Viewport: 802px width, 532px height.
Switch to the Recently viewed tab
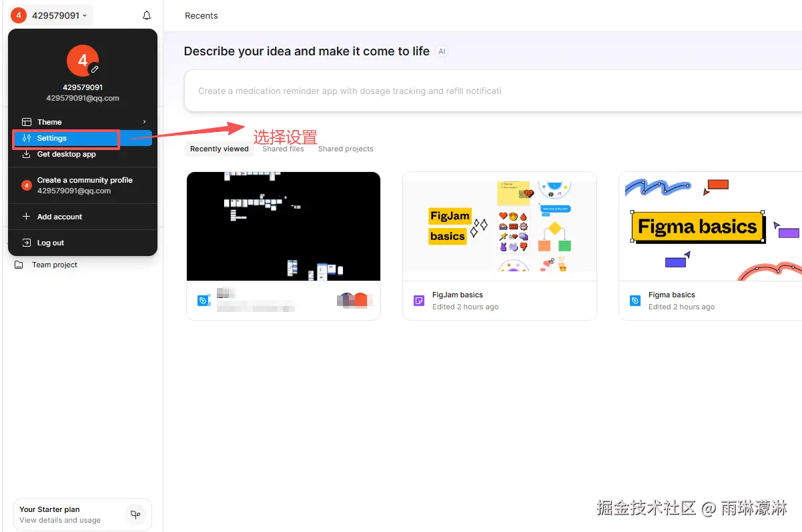[x=219, y=149]
